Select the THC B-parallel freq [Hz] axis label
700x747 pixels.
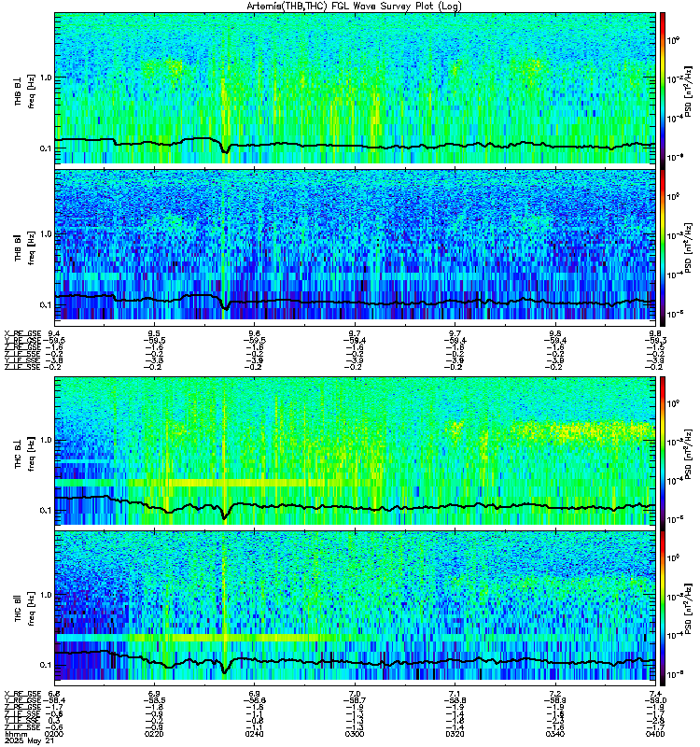click(32, 609)
